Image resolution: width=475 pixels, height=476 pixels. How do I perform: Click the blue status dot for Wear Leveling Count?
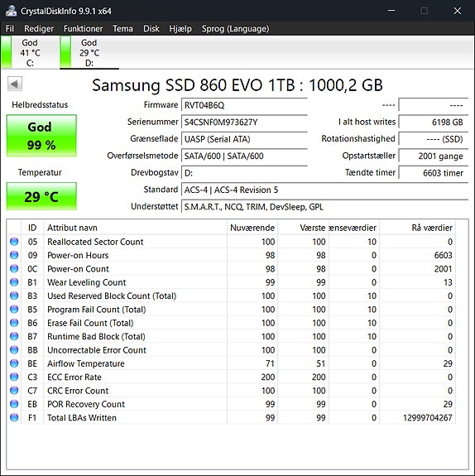click(x=14, y=282)
